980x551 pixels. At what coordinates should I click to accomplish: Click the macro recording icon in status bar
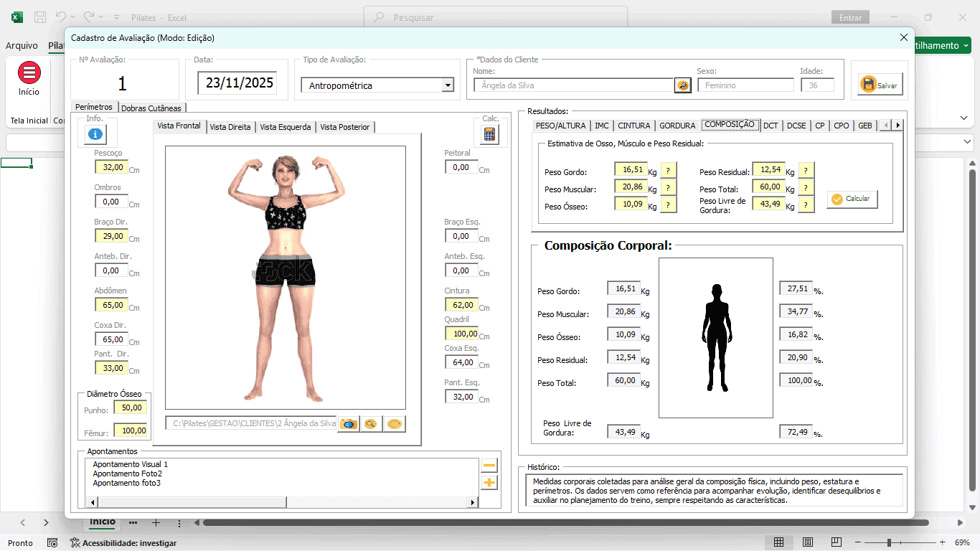(x=52, y=543)
